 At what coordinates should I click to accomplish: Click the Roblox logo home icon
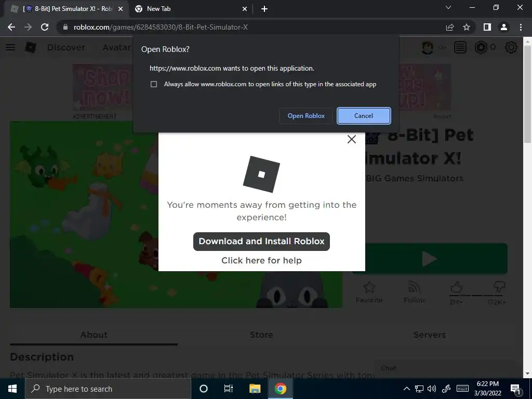click(x=31, y=47)
